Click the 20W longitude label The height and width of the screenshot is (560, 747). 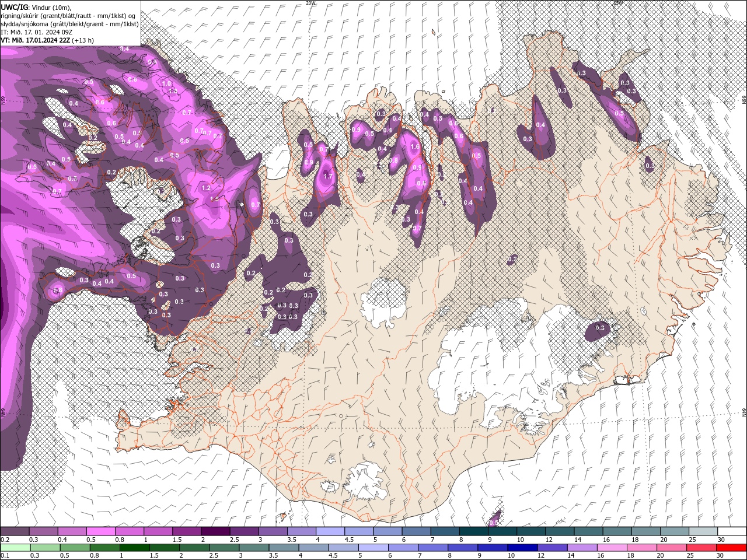coord(310,3)
